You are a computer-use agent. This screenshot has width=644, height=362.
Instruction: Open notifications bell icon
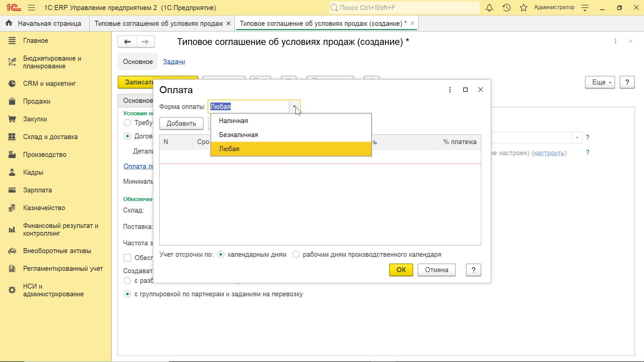coord(489,7)
